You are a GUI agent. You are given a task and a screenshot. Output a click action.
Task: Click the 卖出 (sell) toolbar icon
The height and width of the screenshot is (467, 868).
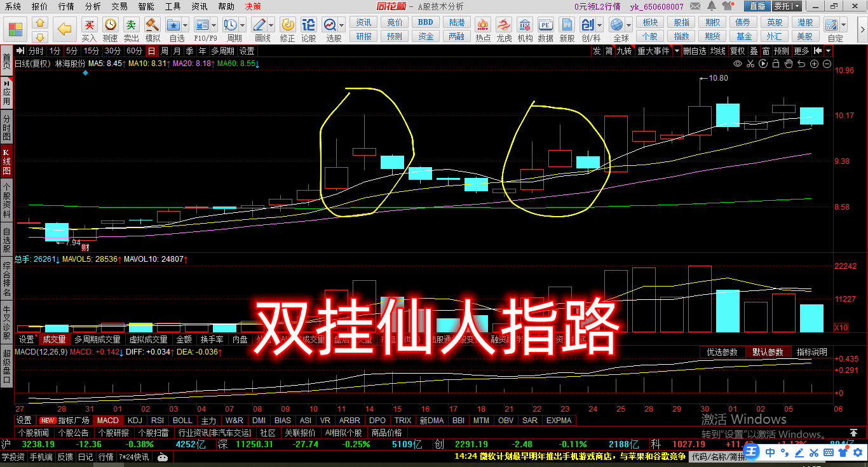click(x=131, y=29)
